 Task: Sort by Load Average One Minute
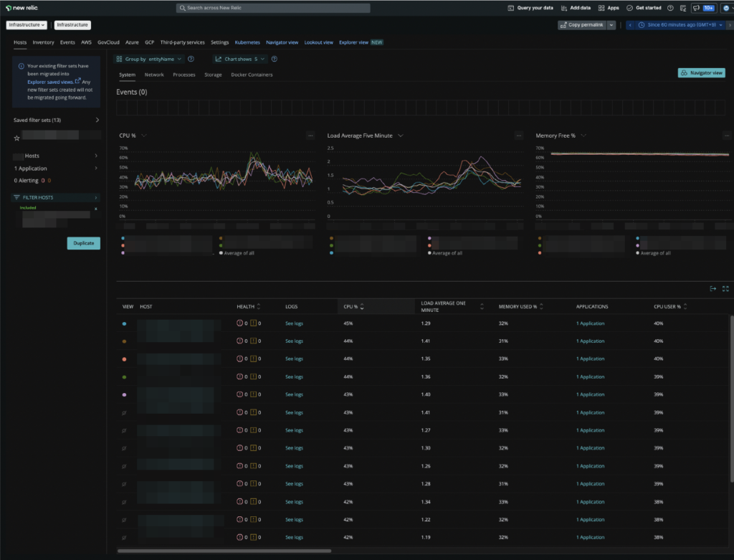pos(452,307)
